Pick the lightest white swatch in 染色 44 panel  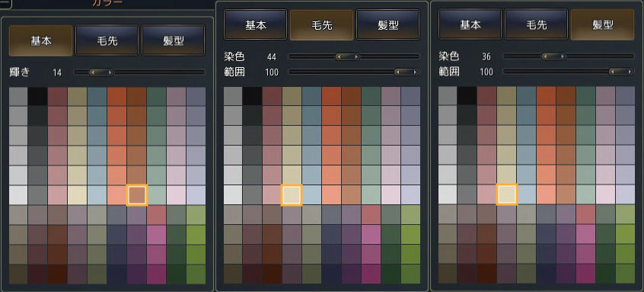click(x=233, y=194)
